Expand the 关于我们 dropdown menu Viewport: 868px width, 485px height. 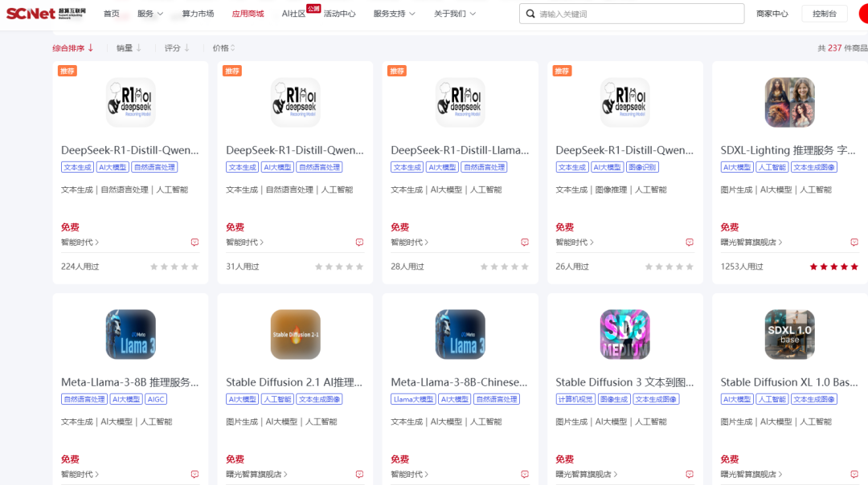click(454, 14)
